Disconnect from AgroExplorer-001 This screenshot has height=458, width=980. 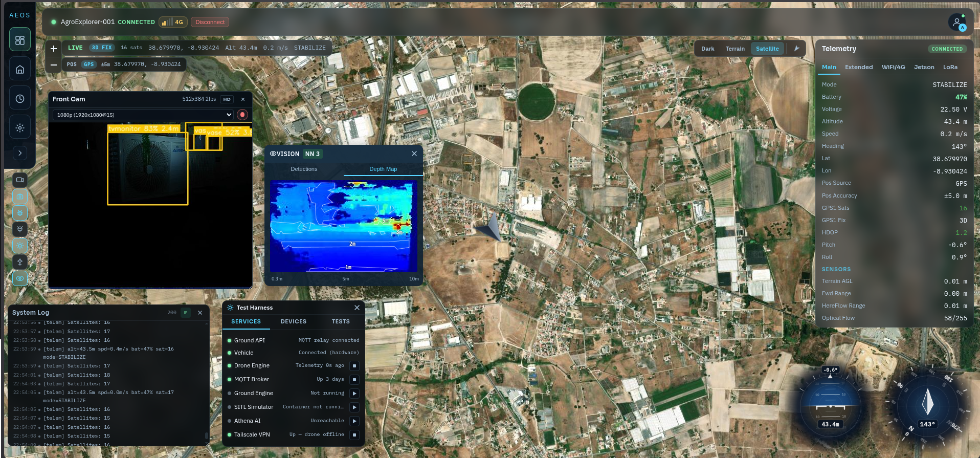tap(210, 22)
